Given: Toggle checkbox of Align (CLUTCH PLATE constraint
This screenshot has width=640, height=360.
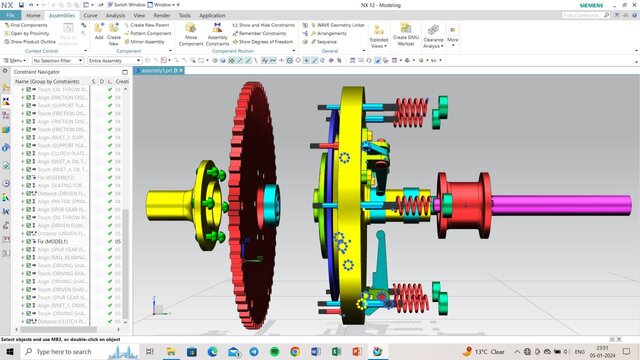Looking at the screenshot, I should tap(29, 153).
